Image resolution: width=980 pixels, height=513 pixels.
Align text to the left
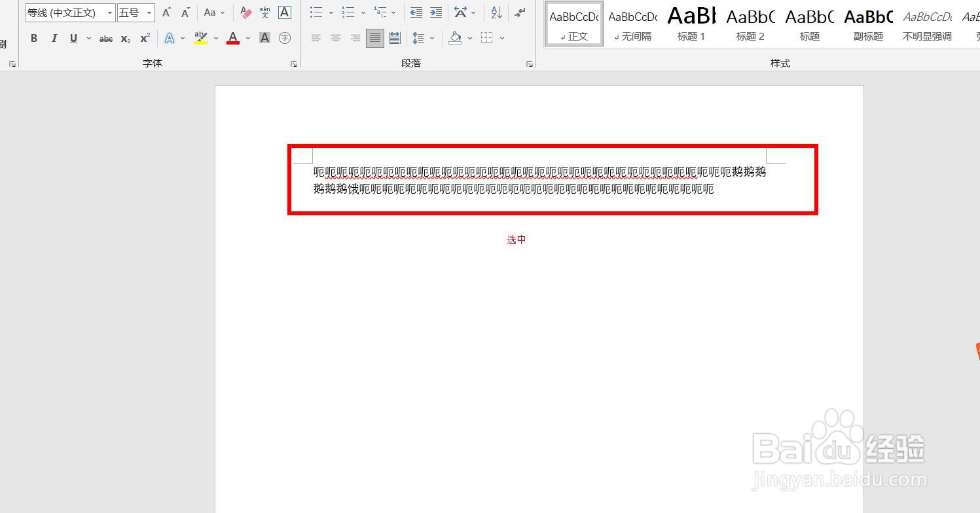pyautogui.click(x=316, y=39)
